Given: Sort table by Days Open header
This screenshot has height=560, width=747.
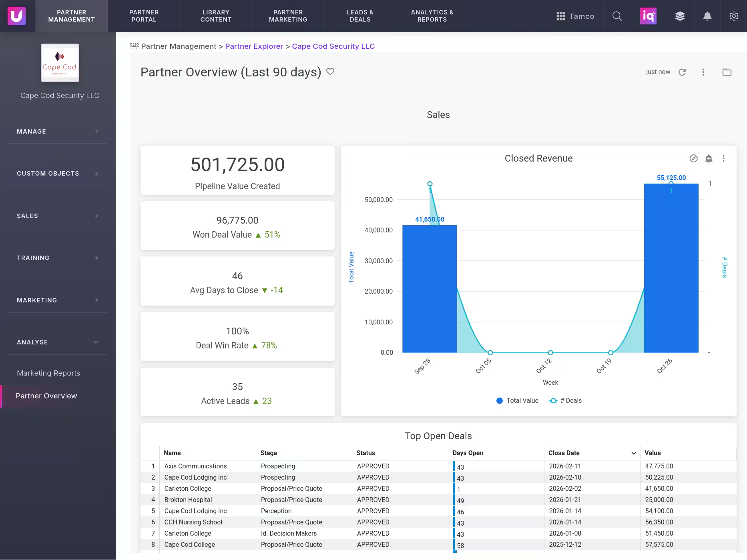Looking at the screenshot, I should [x=468, y=453].
